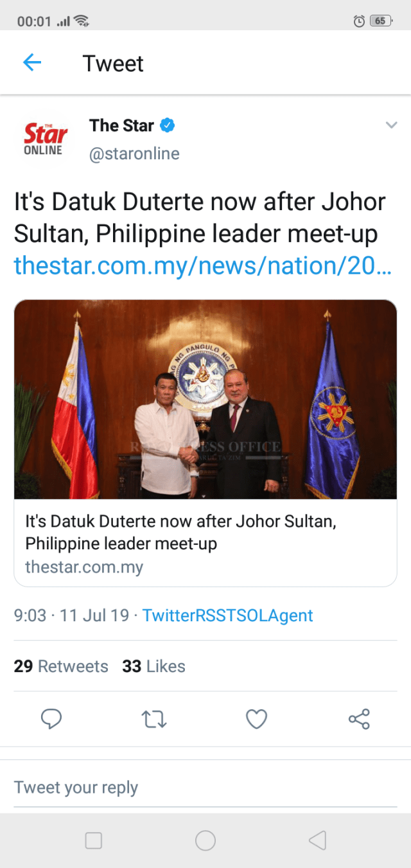Tap the verified badge next to The Star
Viewport: 411px width, 868px height.
pyautogui.click(x=168, y=125)
